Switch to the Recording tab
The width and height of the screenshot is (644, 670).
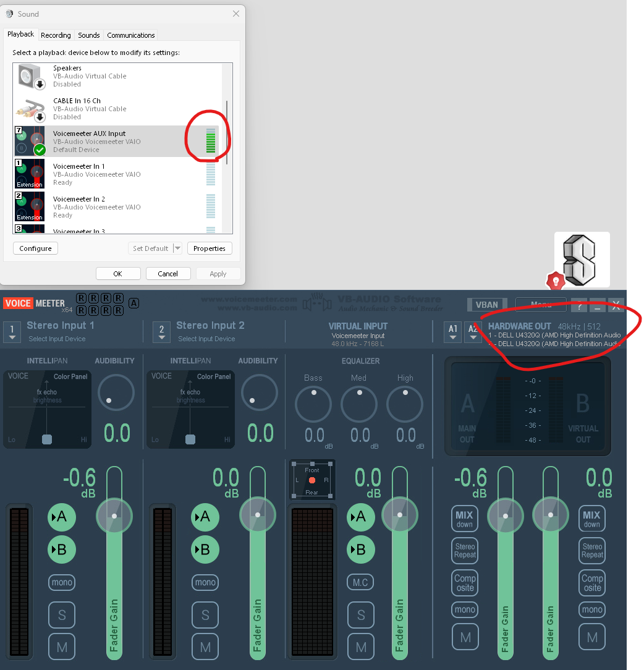pyautogui.click(x=56, y=35)
